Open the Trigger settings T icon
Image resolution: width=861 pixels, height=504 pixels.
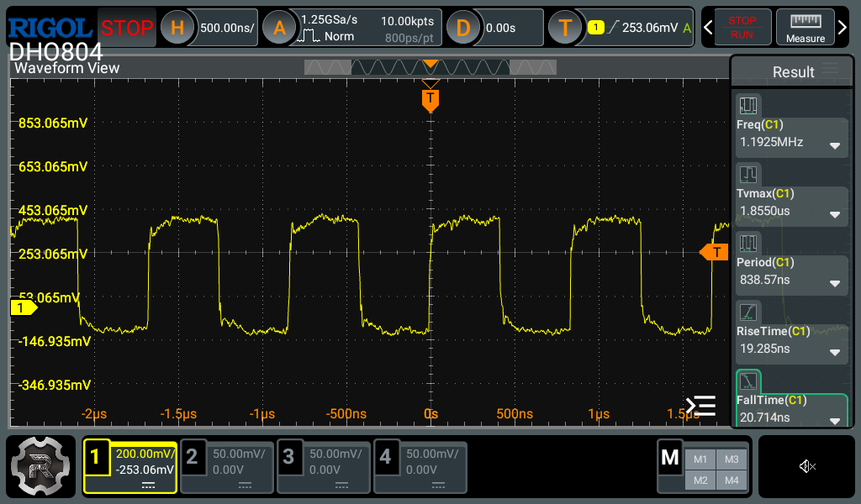click(566, 28)
